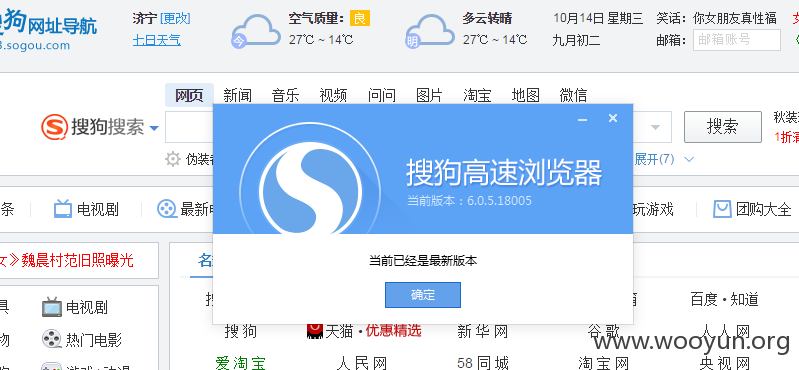Confirm the update dialog with 确定 button
The height and width of the screenshot is (370, 799).
coord(422,295)
